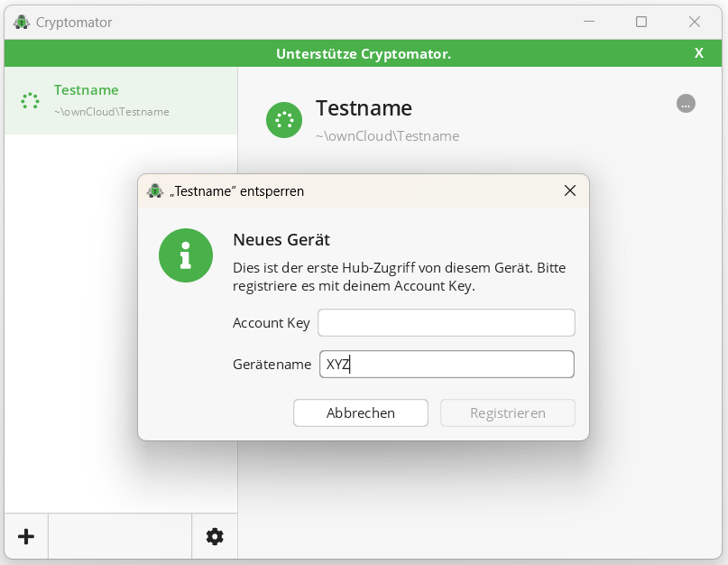Maximize the Cryptomator window

point(641,22)
